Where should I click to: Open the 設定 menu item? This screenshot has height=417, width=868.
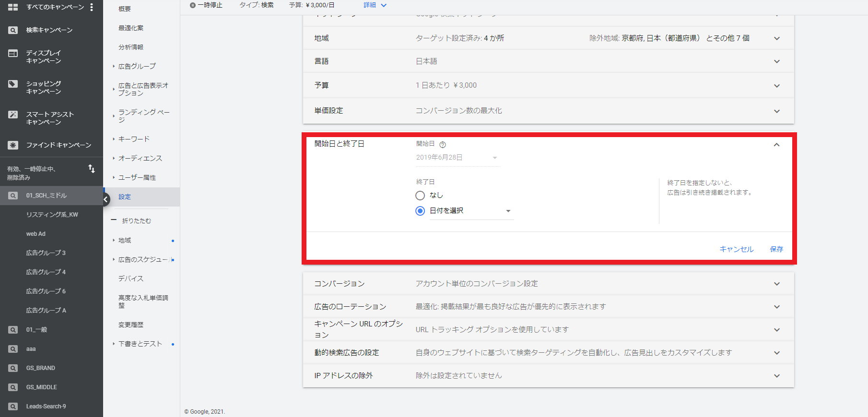141,197
